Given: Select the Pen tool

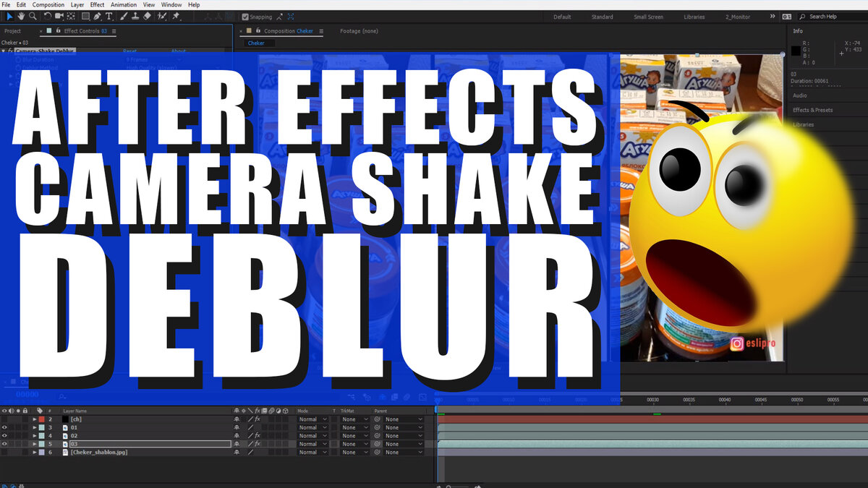Looking at the screenshot, I should pyautogui.click(x=98, y=16).
